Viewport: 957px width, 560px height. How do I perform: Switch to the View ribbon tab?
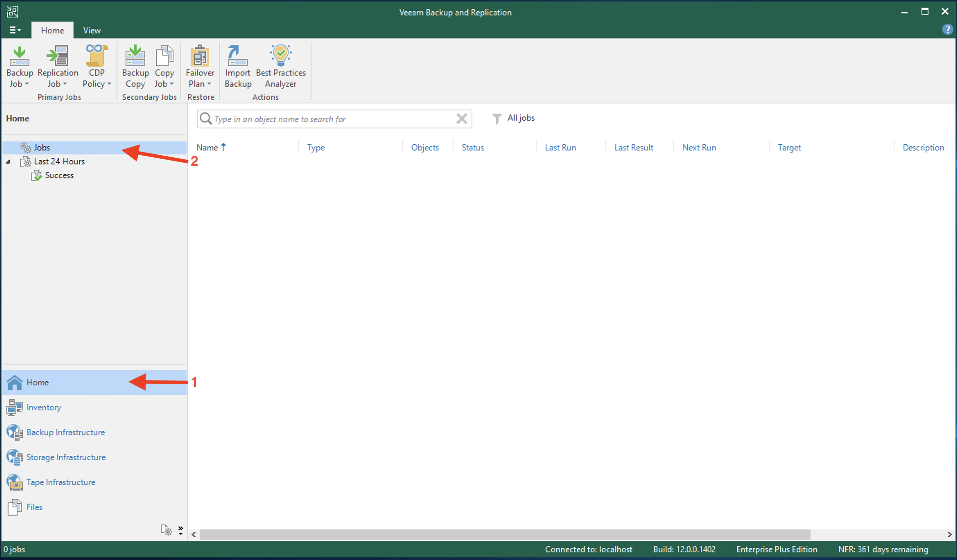point(92,30)
